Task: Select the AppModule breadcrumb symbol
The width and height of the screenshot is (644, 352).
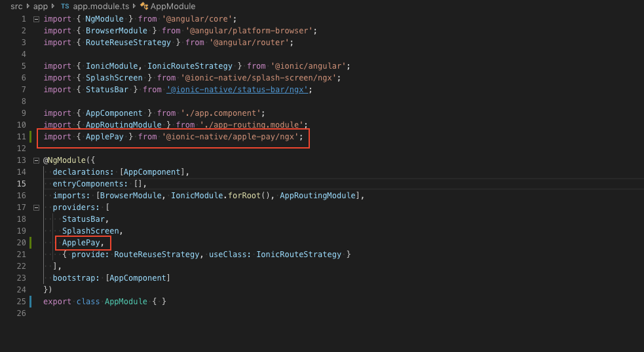Action: (173, 6)
